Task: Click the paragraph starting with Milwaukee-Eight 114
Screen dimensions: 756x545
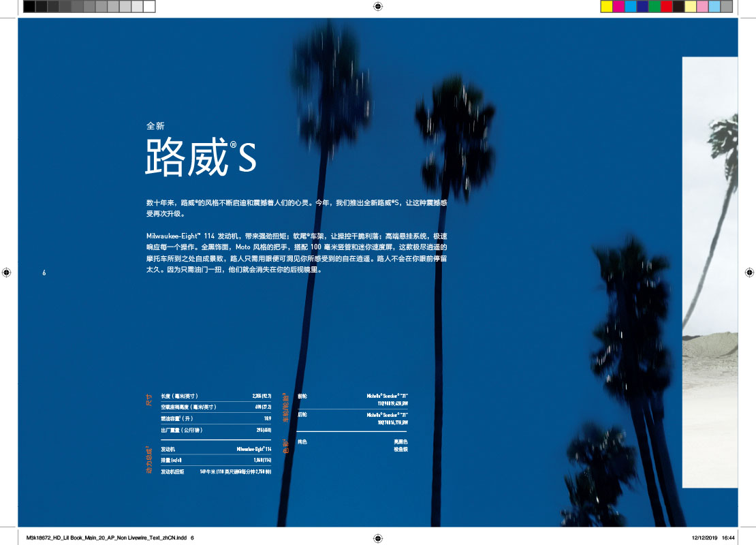Action: pyautogui.click(x=296, y=253)
